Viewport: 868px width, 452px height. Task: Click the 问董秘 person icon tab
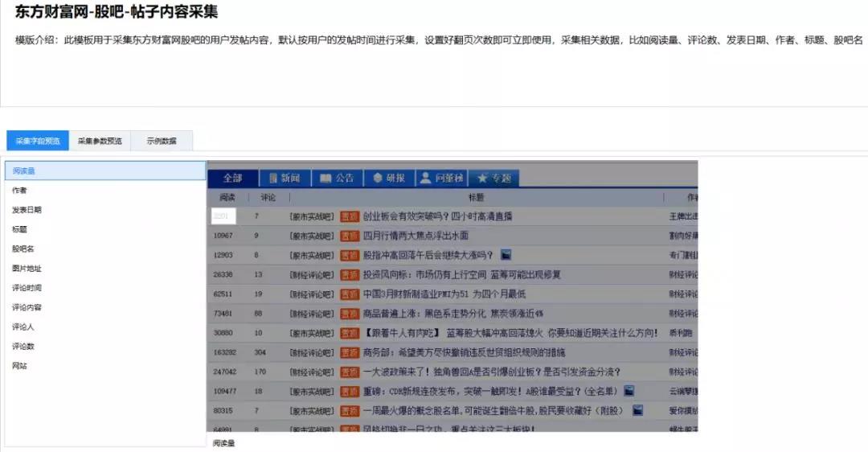[x=441, y=178]
